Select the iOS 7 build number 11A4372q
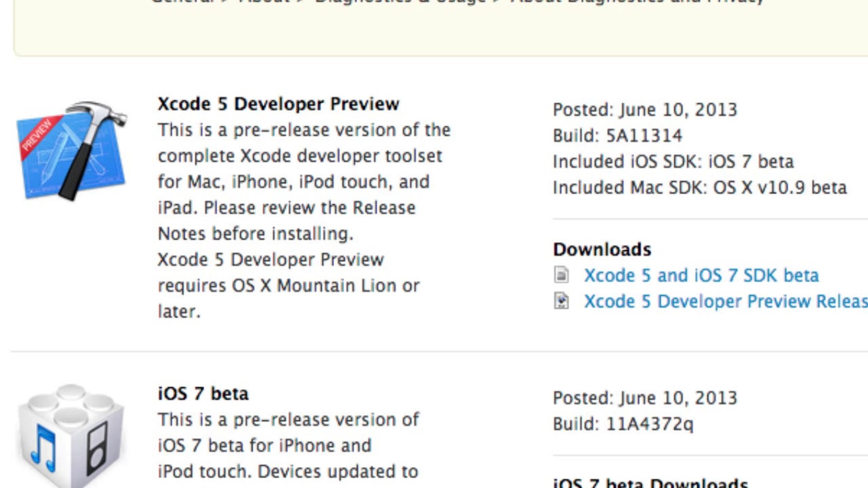This screenshot has width=868, height=488. click(x=650, y=424)
